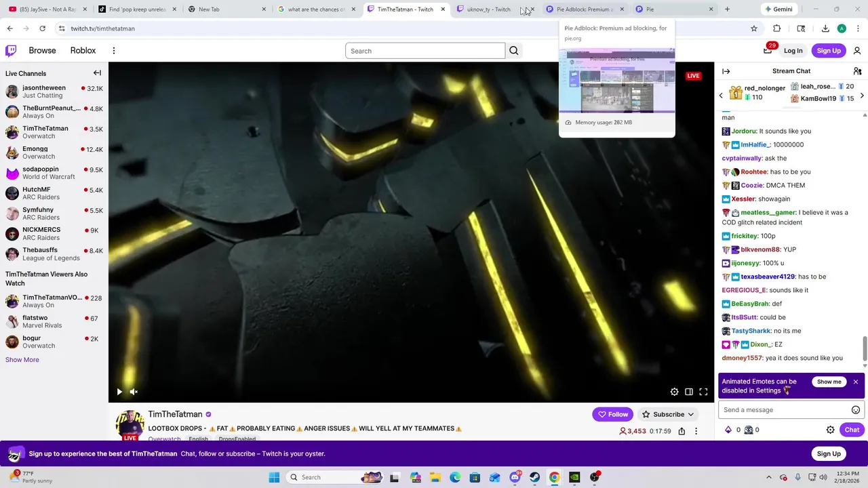
Task: Click the chat scrollbar thumb
Action: (x=865, y=349)
